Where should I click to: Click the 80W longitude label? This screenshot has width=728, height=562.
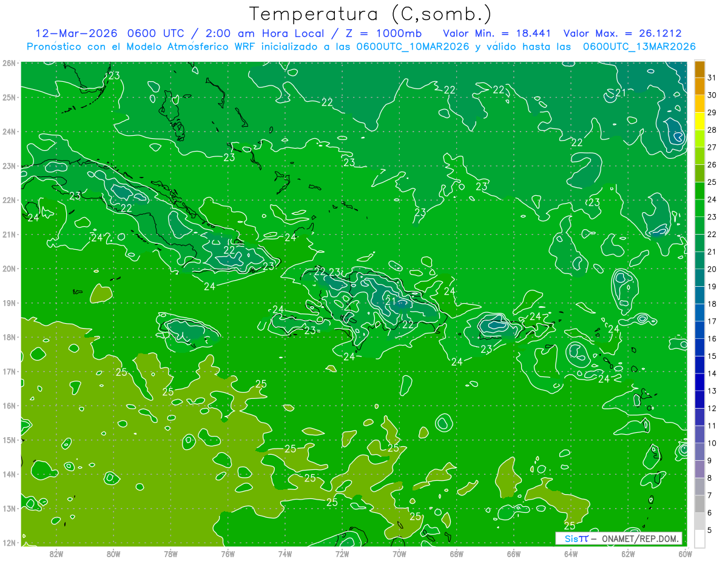click(113, 554)
